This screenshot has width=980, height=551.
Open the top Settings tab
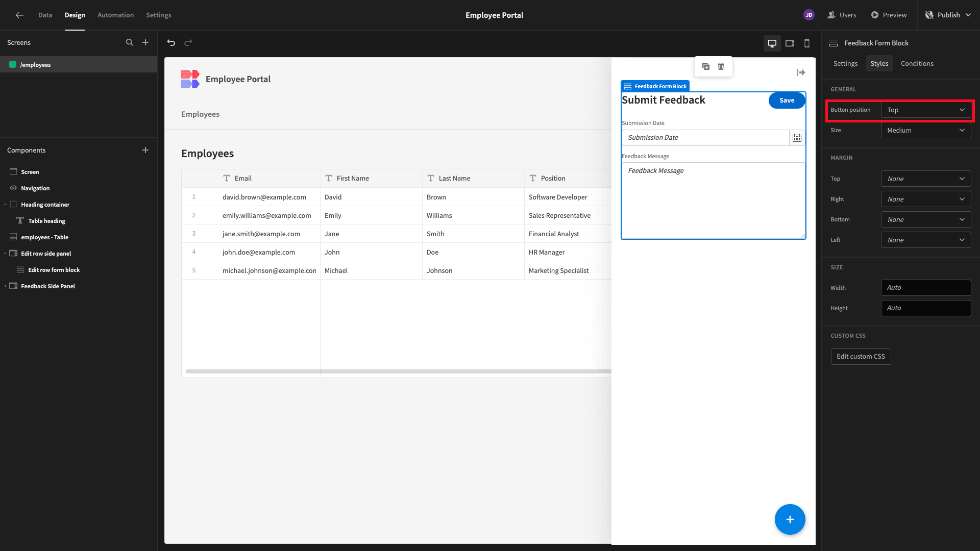click(159, 15)
